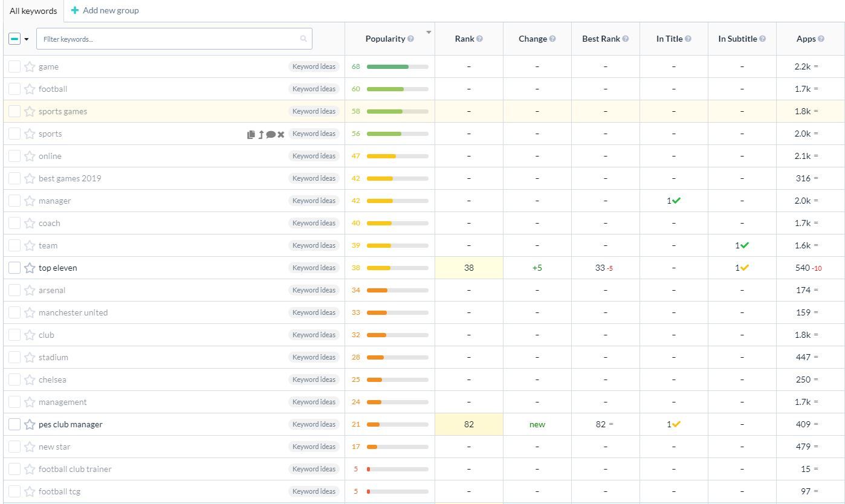
Task: Click the apps count 540 for 'top eleven'
Action: point(803,268)
